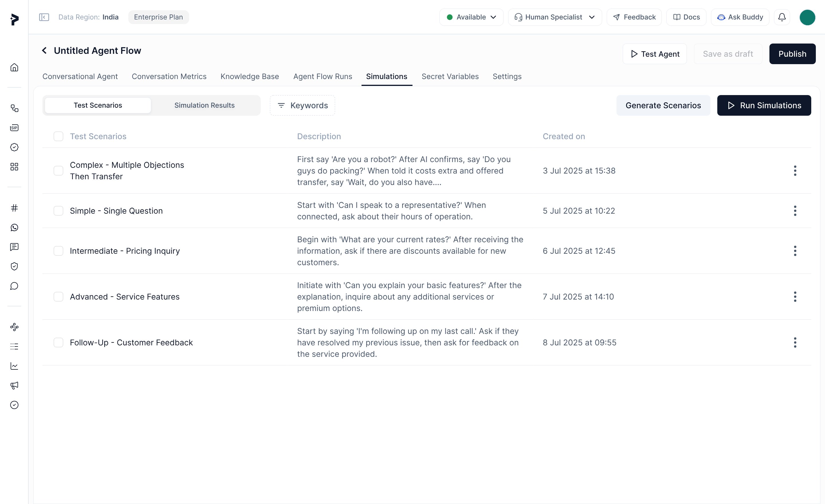Go back using arrow beside Untitled Agent Flow

[44, 50]
